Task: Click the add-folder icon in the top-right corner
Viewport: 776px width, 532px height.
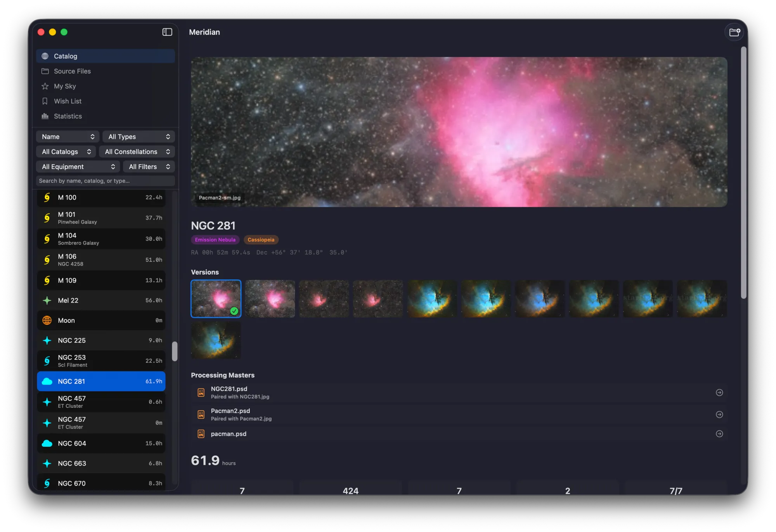Action: (734, 32)
